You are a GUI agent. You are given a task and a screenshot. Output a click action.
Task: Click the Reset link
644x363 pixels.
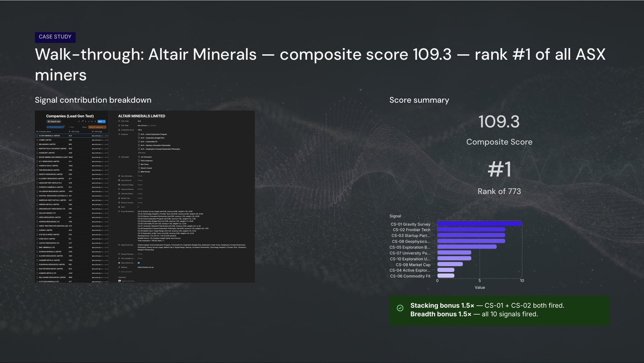[x=84, y=127]
